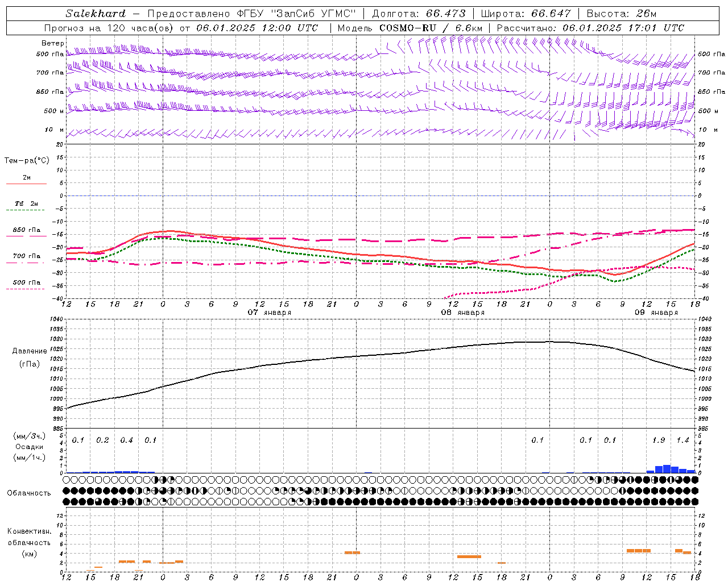Click the '(гПа)' unit label under Давление
Viewport: 728px width, 582px height.
(28, 364)
